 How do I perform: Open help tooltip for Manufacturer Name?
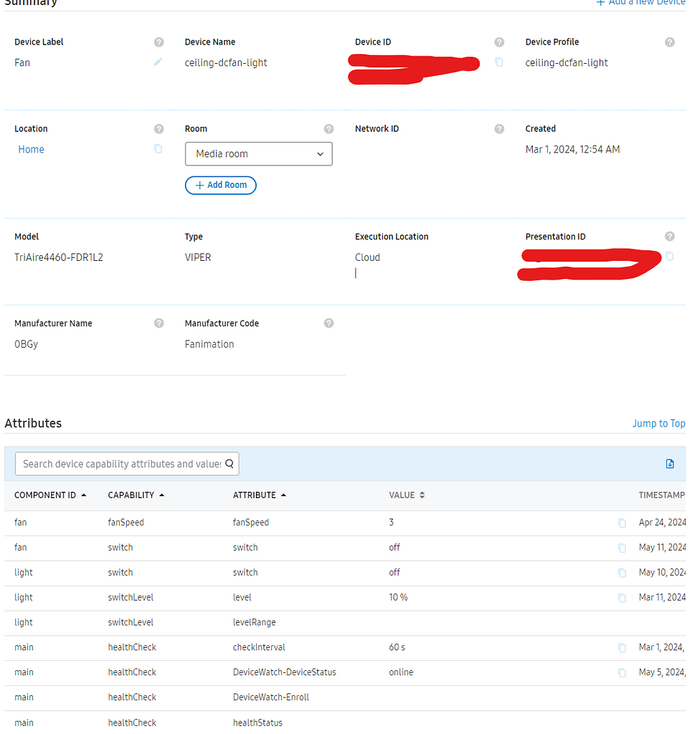[x=159, y=323]
